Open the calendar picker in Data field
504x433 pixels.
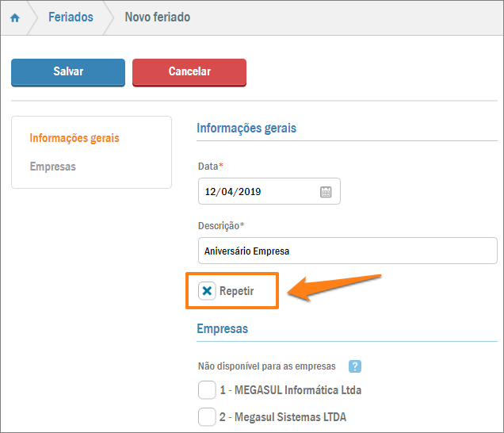326,192
